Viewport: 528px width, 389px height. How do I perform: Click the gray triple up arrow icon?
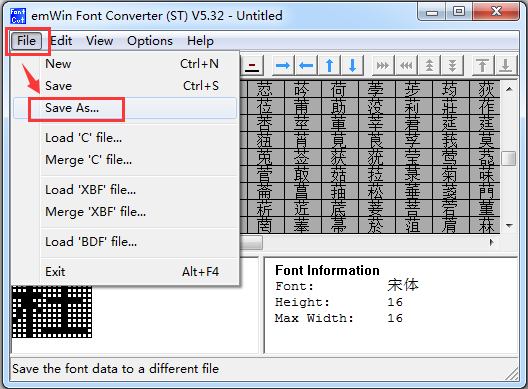pyautogui.click(x=429, y=65)
